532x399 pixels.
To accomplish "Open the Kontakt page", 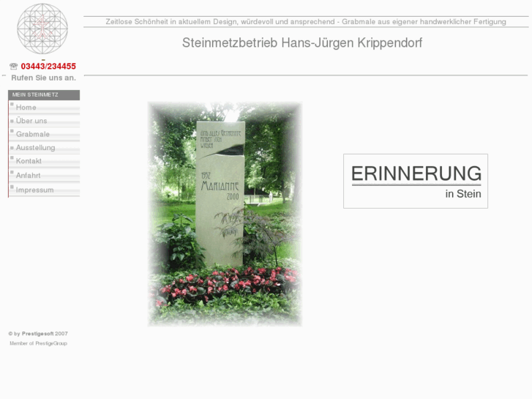I will tap(29, 161).
